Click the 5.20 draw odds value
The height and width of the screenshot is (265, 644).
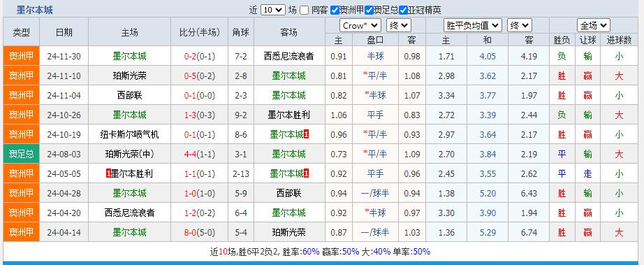(488, 193)
